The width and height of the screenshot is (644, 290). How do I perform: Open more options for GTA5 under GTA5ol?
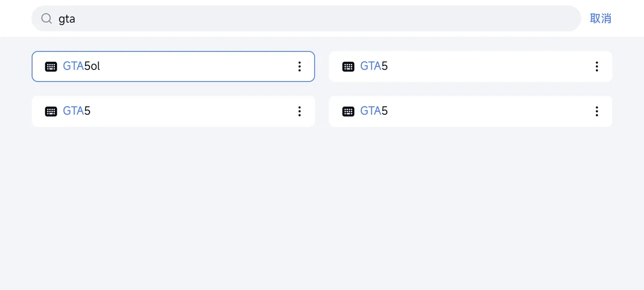(299, 111)
